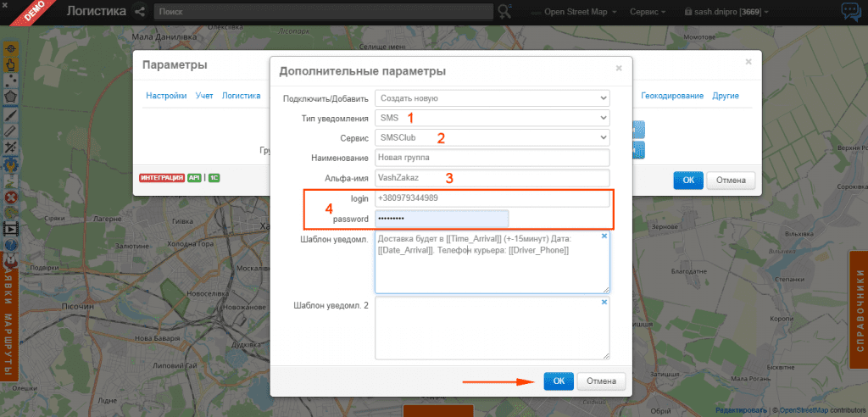Viewport: 868px width, 417px height.
Task: Click the password input field
Action: tap(442, 219)
